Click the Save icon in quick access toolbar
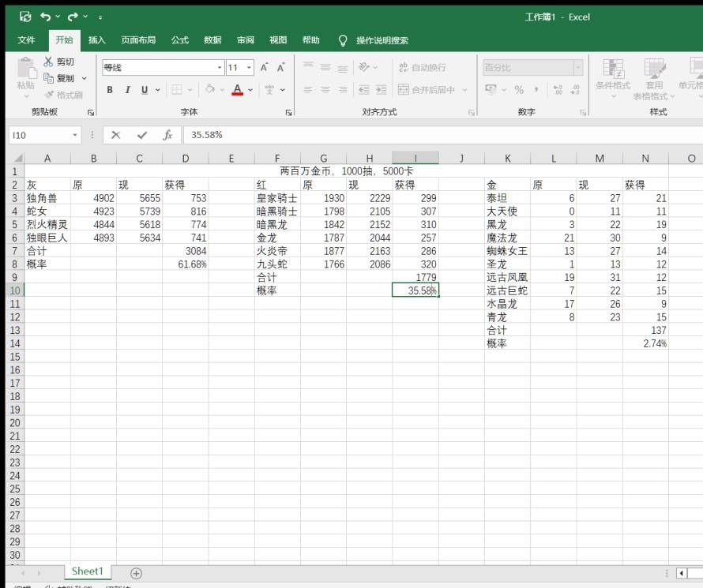703x588 pixels. pyautogui.click(x=25, y=17)
